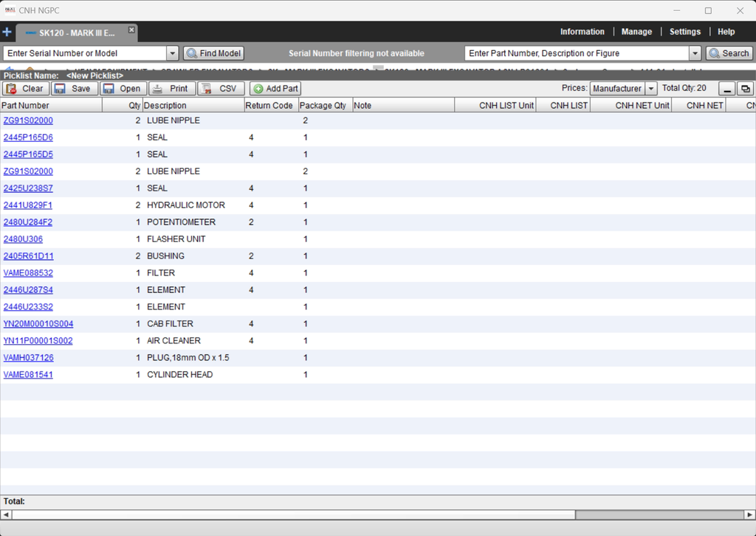Minimize the picklist panel
The width and height of the screenshot is (756, 536).
click(727, 89)
